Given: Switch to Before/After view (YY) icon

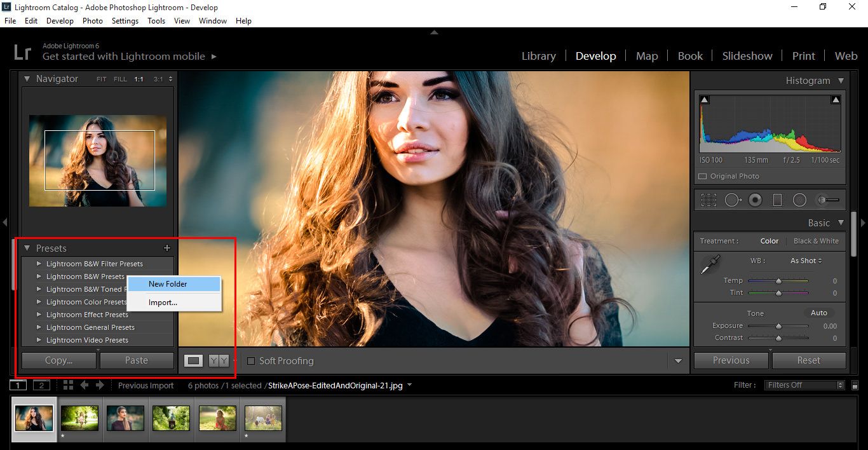Looking at the screenshot, I should (x=219, y=360).
